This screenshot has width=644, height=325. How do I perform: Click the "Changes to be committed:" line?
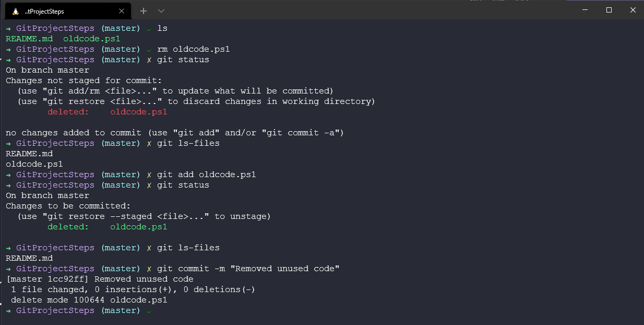coord(68,206)
